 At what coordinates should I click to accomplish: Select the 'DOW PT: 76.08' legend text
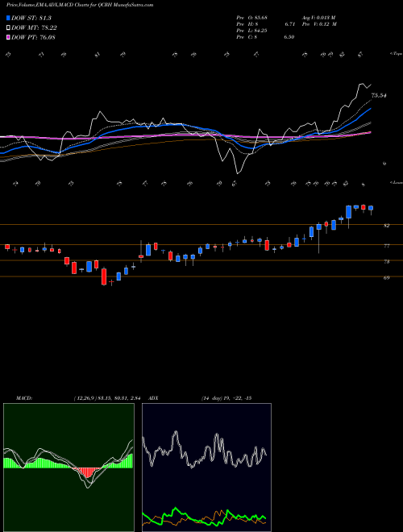point(33,37)
